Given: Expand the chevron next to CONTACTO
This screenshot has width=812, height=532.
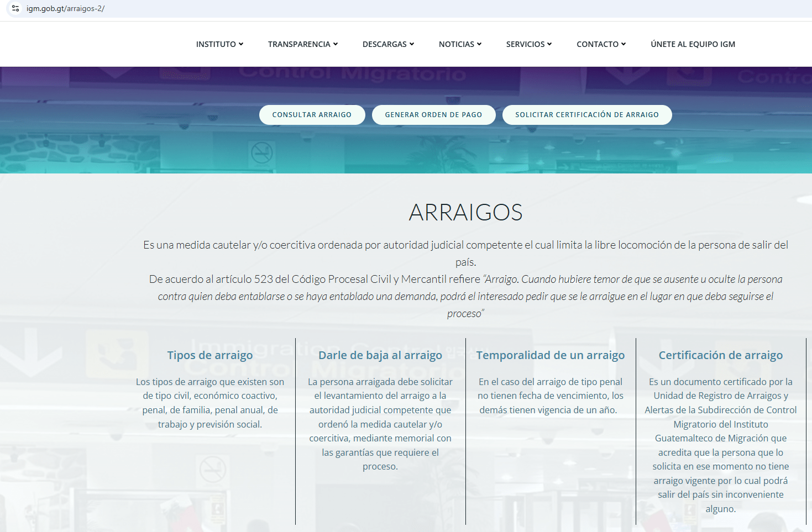Looking at the screenshot, I should coord(624,44).
